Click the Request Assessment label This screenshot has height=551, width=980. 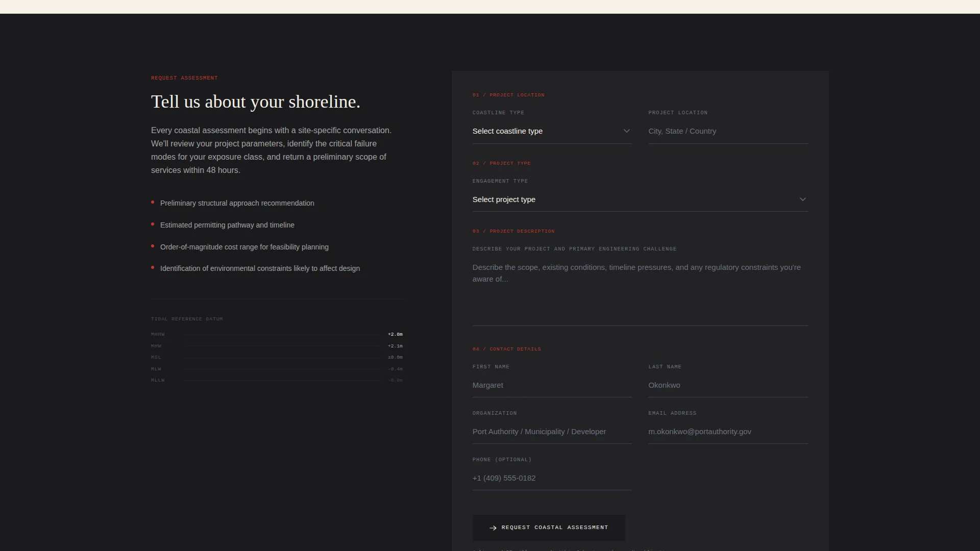coord(184,78)
